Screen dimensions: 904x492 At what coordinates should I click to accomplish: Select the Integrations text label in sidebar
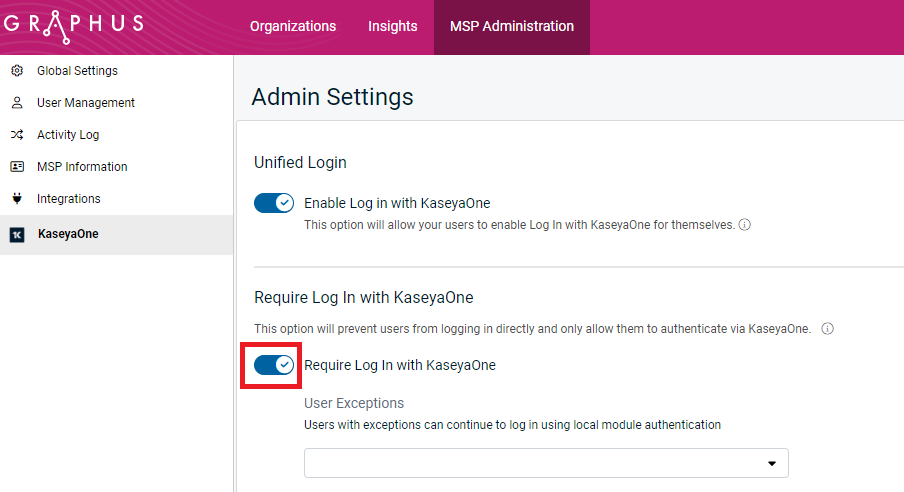coord(69,199)
